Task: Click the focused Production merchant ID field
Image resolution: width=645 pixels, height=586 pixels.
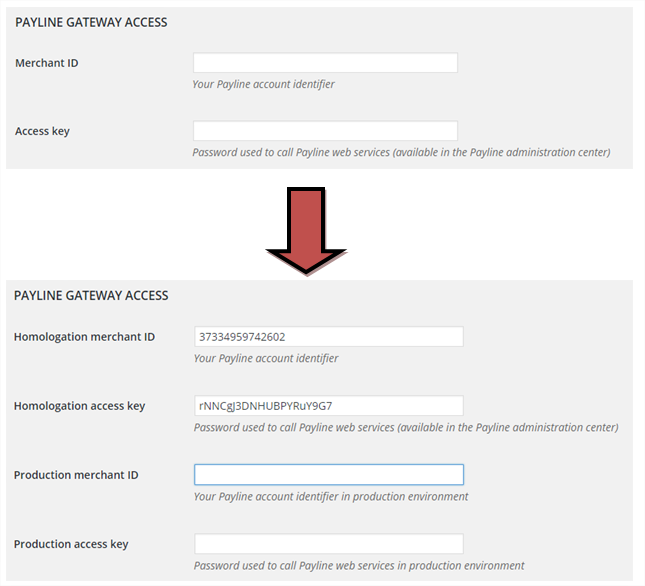Action: [329, 475]
